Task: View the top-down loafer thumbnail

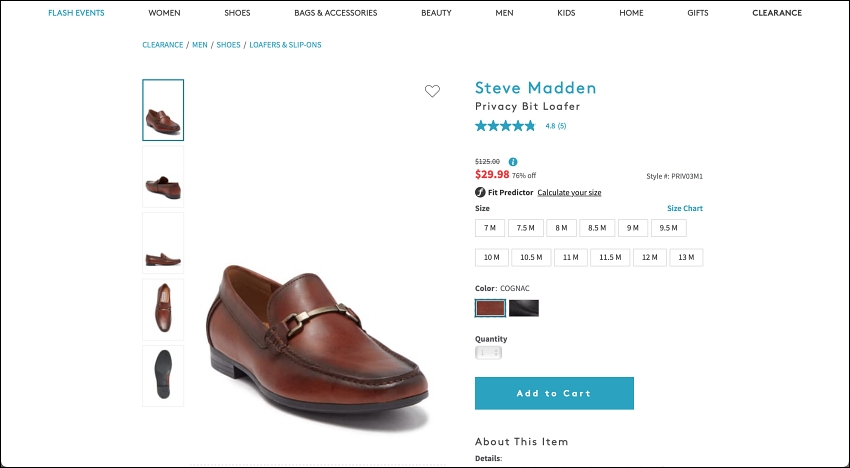Action: [163, 310]
